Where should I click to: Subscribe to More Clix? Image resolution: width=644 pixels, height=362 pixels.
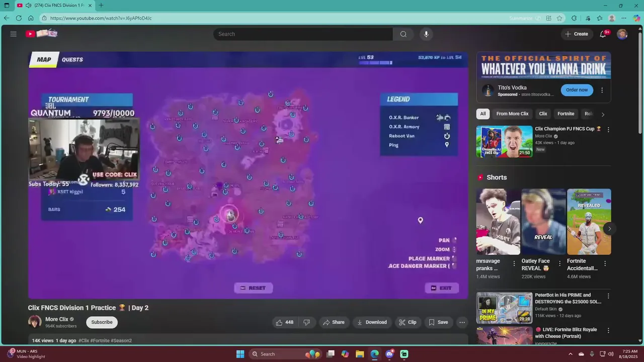(x=102, y=322)
